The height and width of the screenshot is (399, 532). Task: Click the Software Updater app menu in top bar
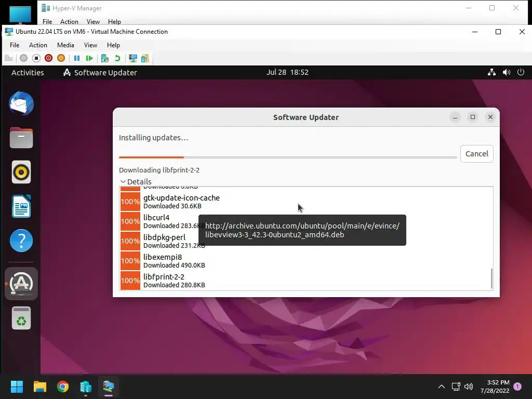pyautogui.click(x=100, y=73)
